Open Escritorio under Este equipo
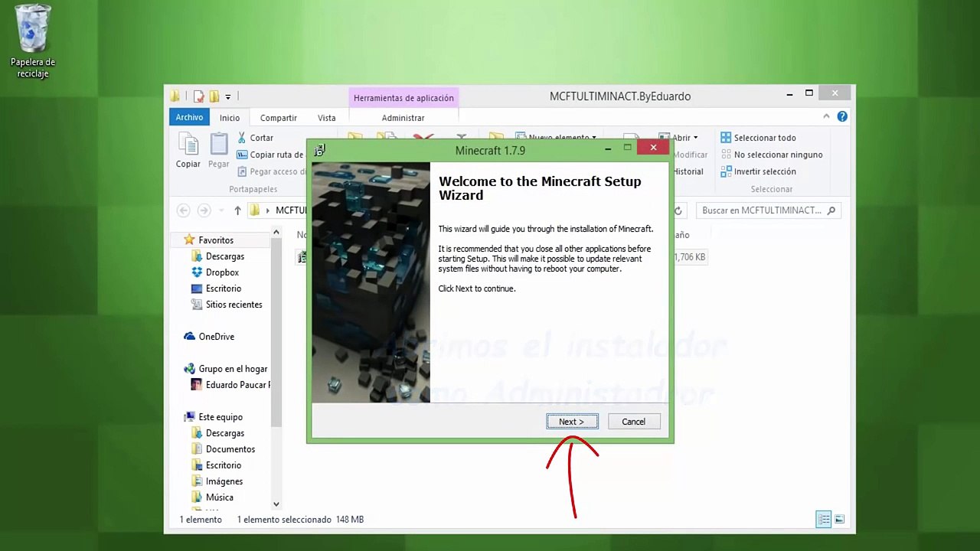The height and width of the screenshot is (551, 980). 224,465
